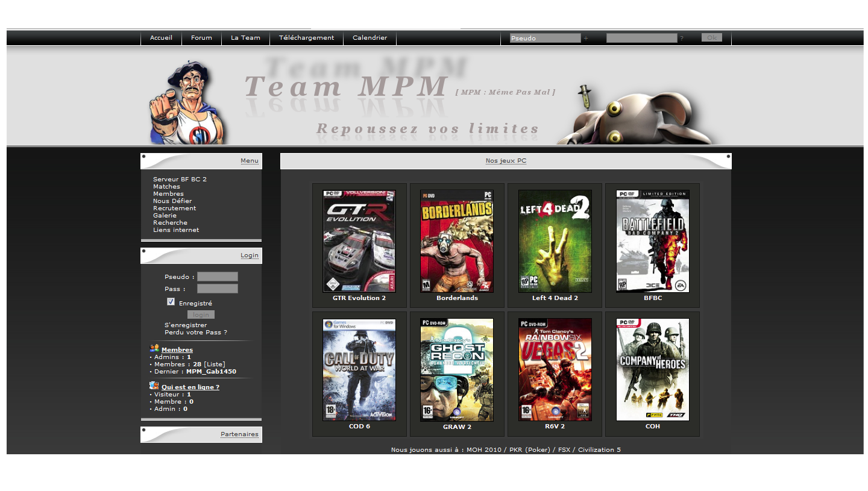The width and height of the screenshot is (868, 491).
Task: Click the 'COH' caption
Action: [653, 427]
